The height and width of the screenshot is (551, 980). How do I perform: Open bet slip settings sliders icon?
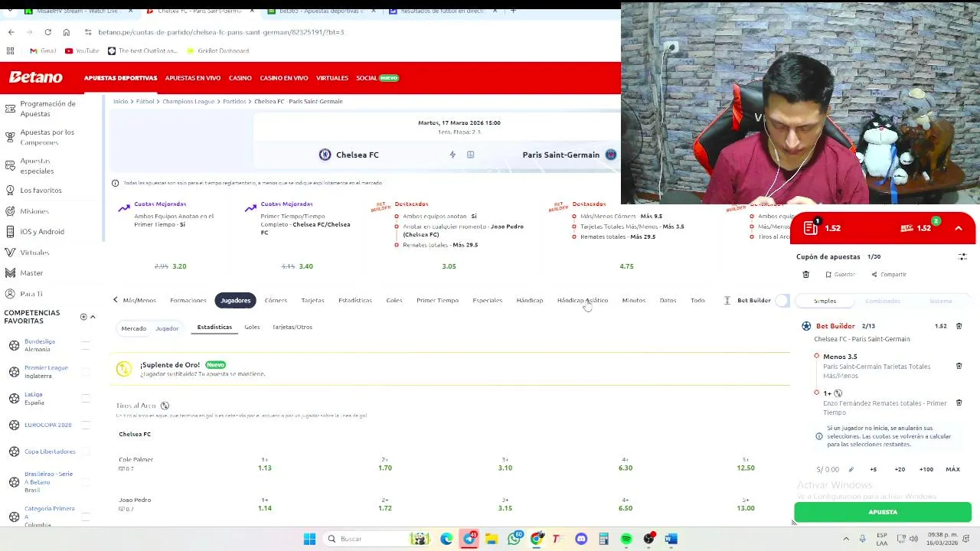pyautogui.click(x=962, y=257)
